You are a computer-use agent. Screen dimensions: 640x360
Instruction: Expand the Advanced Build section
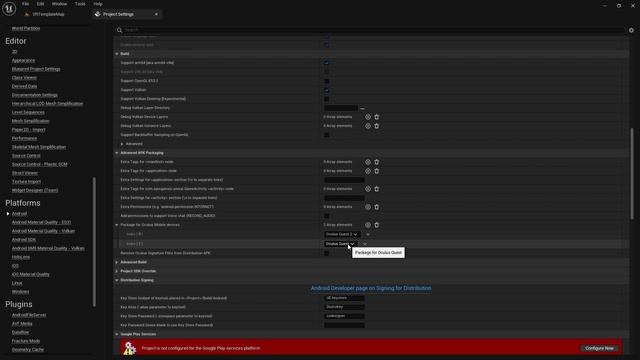pos(117,262)
